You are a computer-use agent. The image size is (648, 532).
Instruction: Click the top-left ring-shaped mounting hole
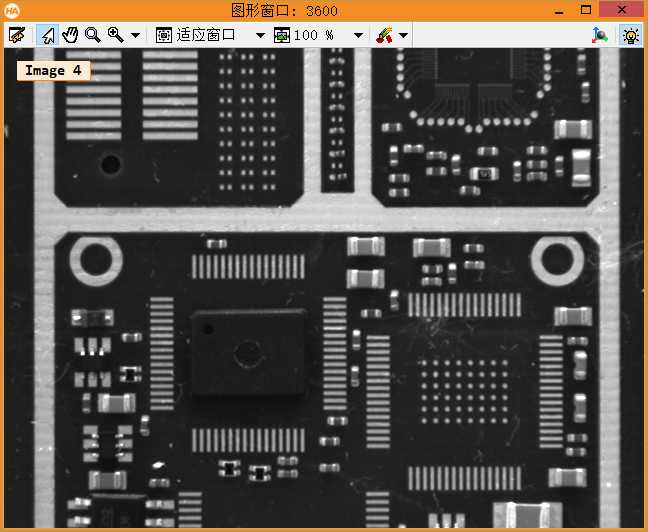tap(96, 261)
